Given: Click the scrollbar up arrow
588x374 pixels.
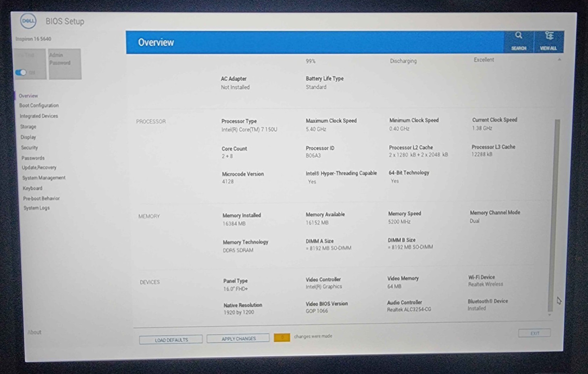Looking at the screenshot, I should click(559, 60).
